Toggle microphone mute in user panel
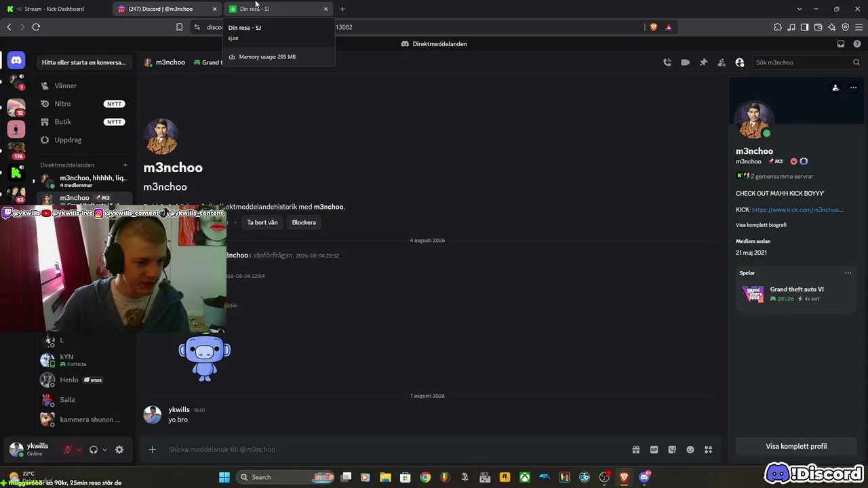This screenshot has width=868, height=488. click(68, 449)
